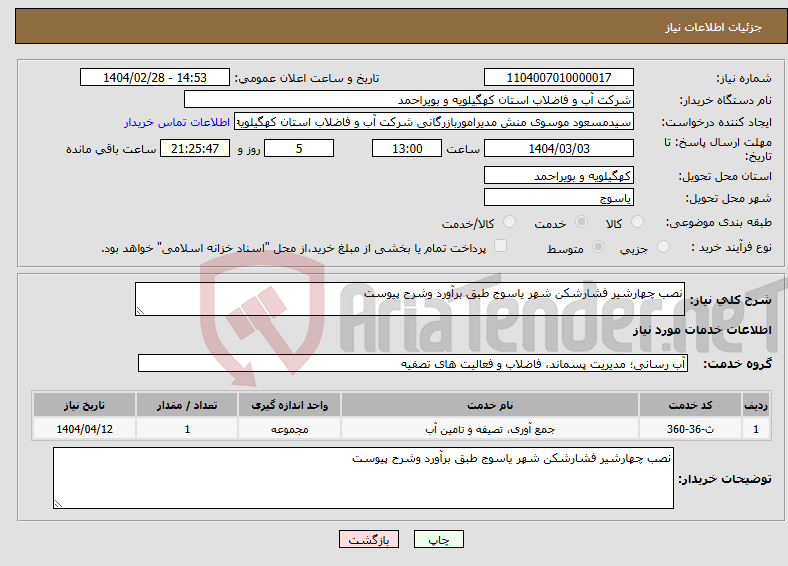Screen dimensions: 788x566
Task: Click the resize handle of شرح کلی نیاز box
Action: [x=140, y=311]
